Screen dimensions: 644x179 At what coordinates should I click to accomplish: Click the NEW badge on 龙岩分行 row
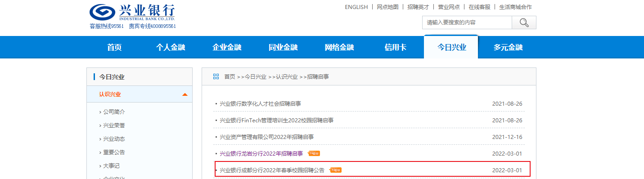(314, 153)
